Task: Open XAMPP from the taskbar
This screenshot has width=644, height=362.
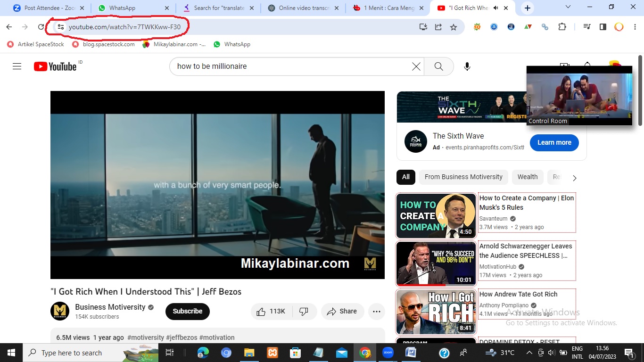Action: coord(272,353)
